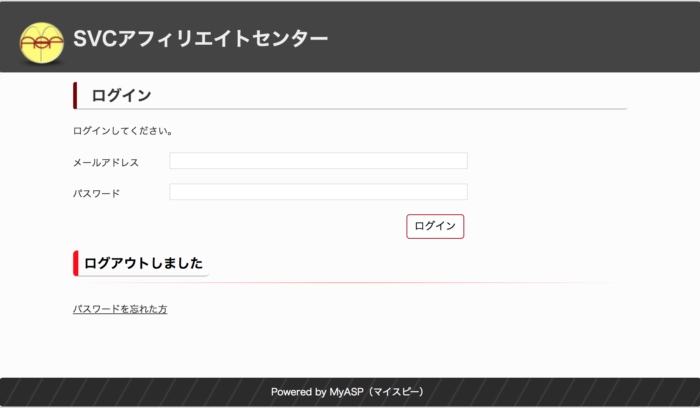Click the SVCアフィリエイトセンター header title
700x408 pixels.
click(x=200, y=39)
